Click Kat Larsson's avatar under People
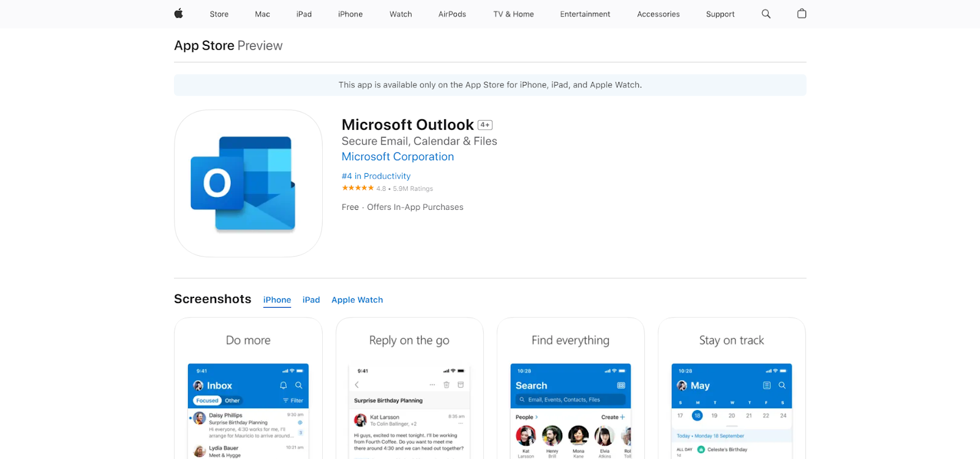This screenshot has height=459, width=980. [x=526, y=436]
